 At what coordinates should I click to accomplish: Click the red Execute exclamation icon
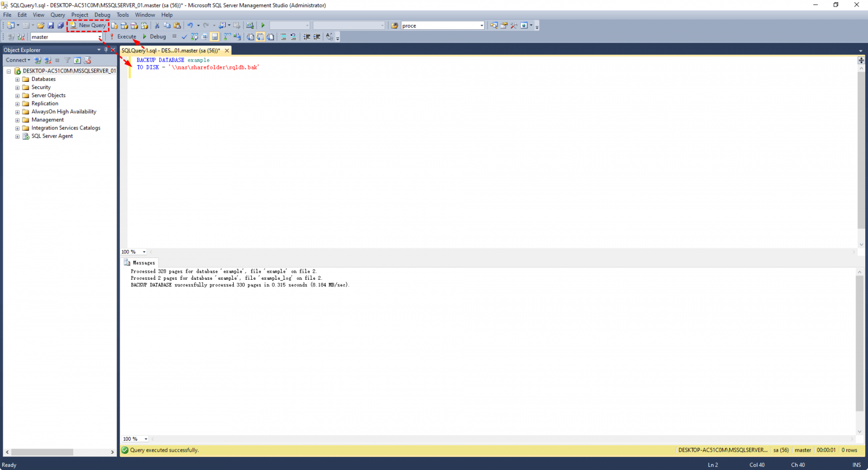pyautogui.click(x=112, y=37)
